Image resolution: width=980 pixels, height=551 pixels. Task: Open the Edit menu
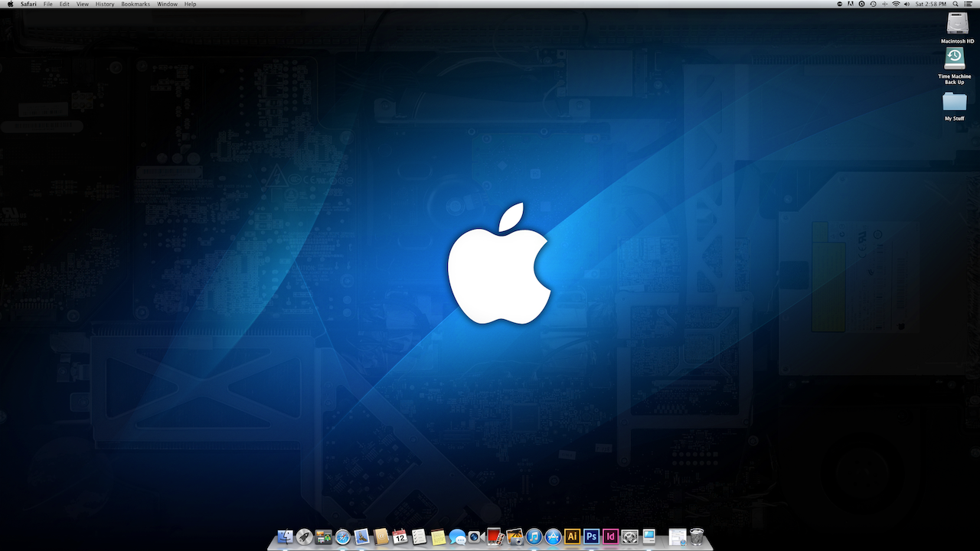click(64, 4)
